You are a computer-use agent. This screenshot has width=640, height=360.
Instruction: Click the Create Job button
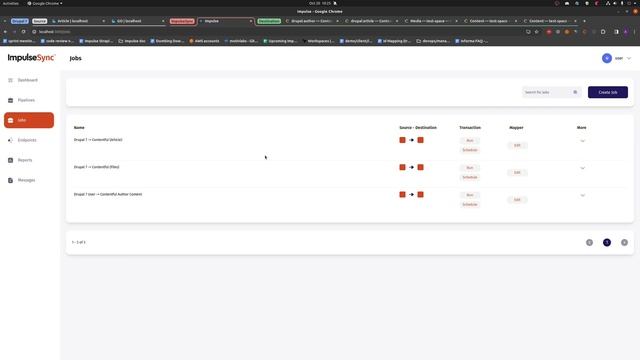click(x=608, y=92)
